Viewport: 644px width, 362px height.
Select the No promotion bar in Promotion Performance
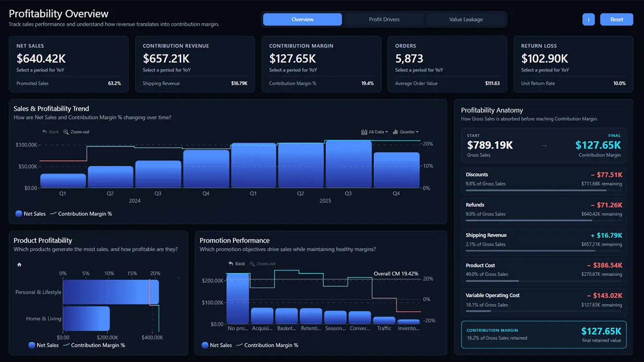pyautogui.click(x=238, y=299)
